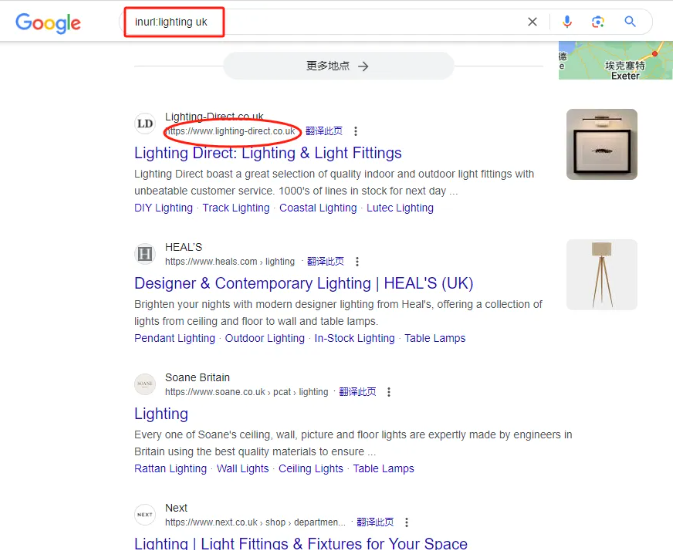Click the https://www.heals.com › lighting URL text
This screenshot has height=550, width=687.
tap(230, 262)
